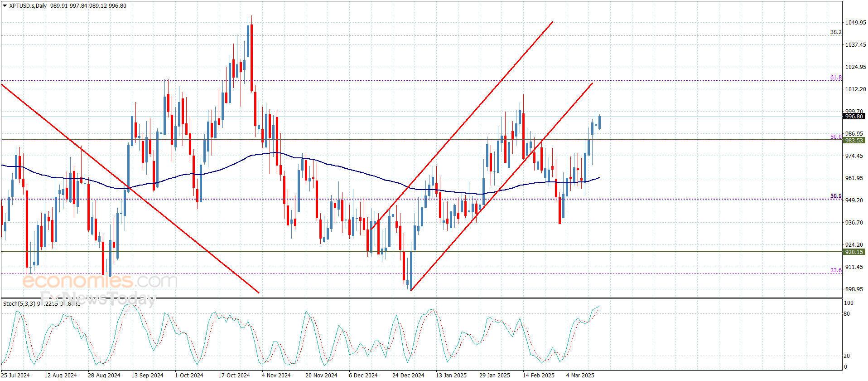Click the 23.6 Fibonacci level label
This screenshot has width=868, height=381.
pos(836,270)
